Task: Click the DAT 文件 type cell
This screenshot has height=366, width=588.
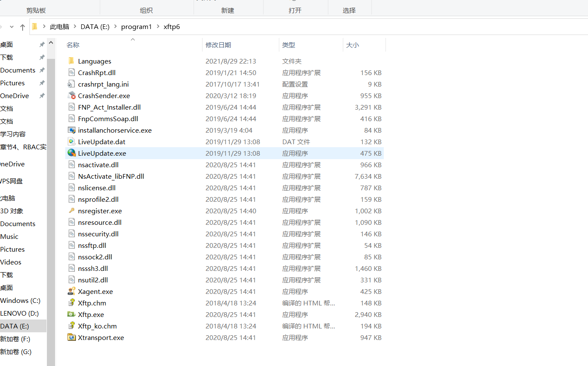Action: [296, 142]
